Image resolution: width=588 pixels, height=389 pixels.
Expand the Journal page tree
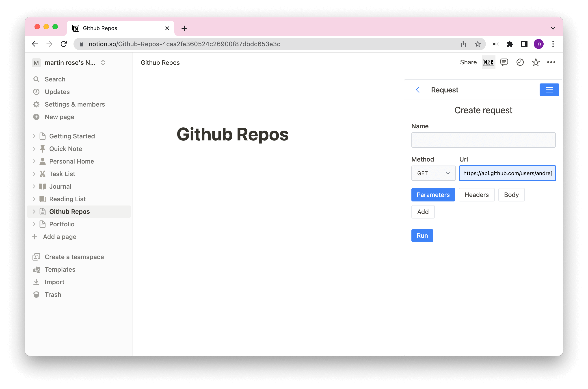pyautogui.click(x=34, y=186)
